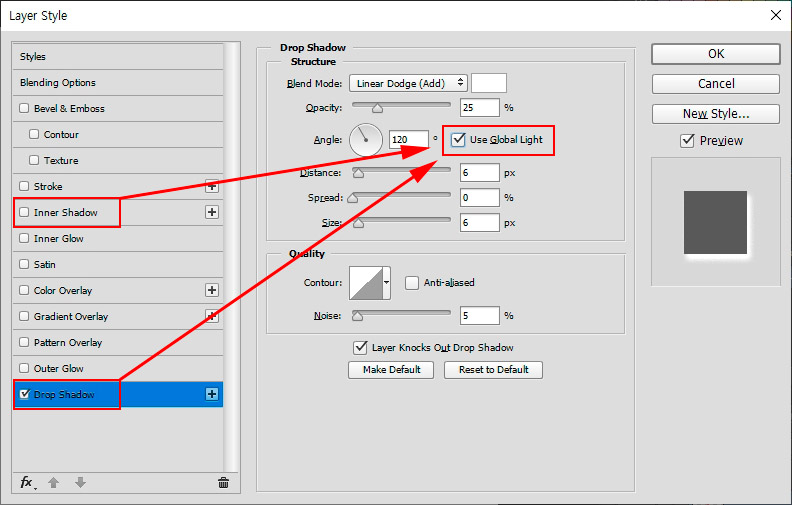Click the Noise slider handle
Screen dimensions: 792x505
(357, 316)
